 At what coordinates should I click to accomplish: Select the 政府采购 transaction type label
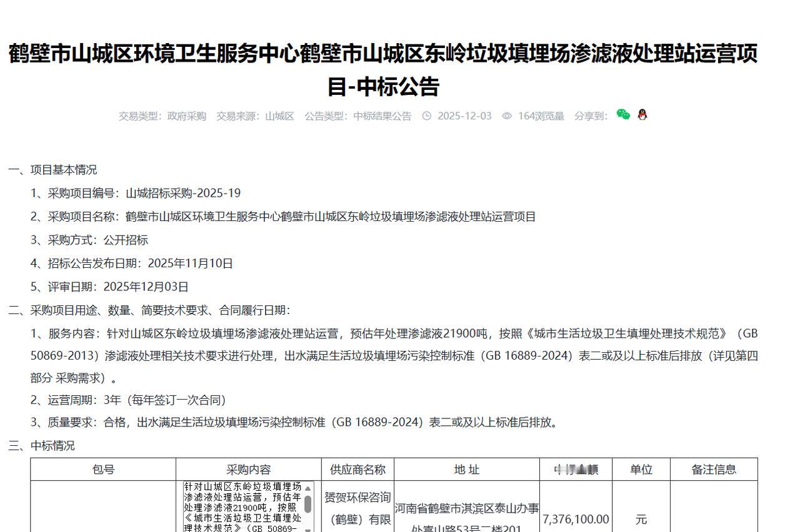[x=187, y=116]
